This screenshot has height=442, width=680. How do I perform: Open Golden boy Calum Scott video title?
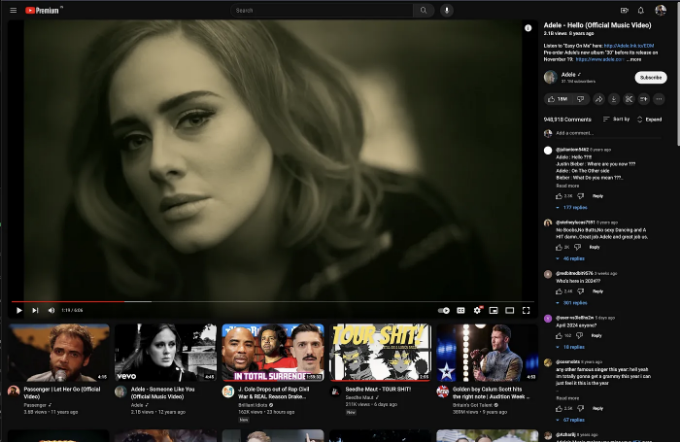pyautogui.click(x=490, y=393)
